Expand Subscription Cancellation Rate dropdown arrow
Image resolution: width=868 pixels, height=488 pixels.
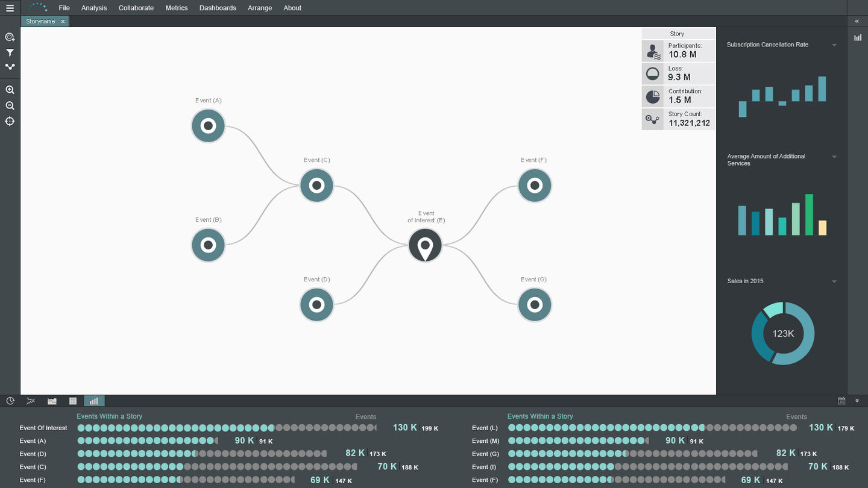[834, 45]
